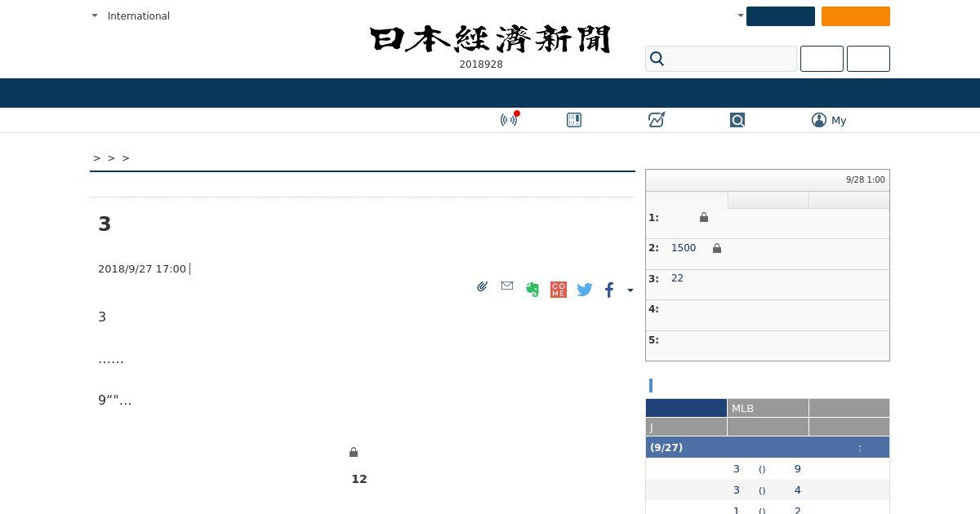Viewport: 980px width, 514px height.
Task: Open the rising chart markets icon
Action: pos(657,120)
